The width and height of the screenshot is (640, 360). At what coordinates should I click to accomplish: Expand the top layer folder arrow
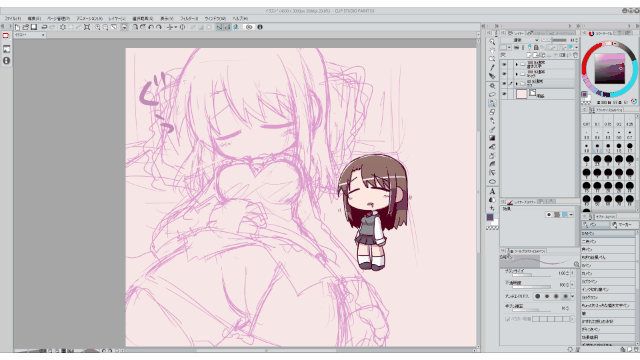click(517, 64)
